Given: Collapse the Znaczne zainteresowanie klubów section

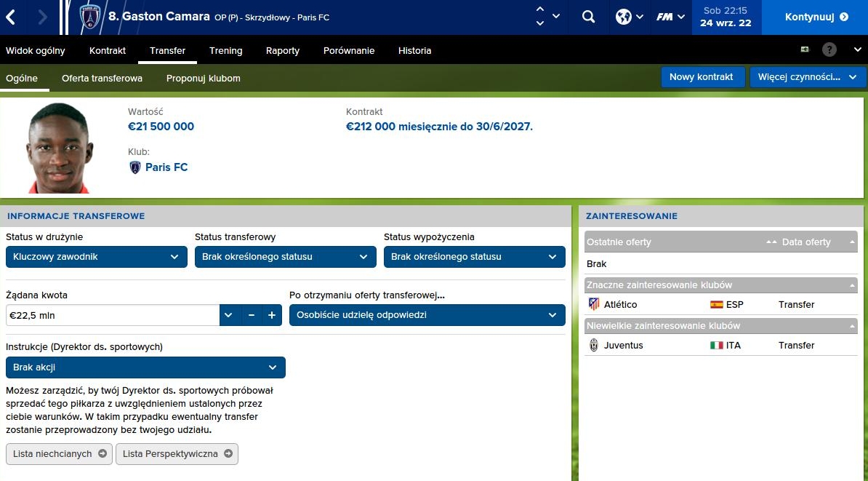Looking at the screenshot, I should (x=850, y=285).
